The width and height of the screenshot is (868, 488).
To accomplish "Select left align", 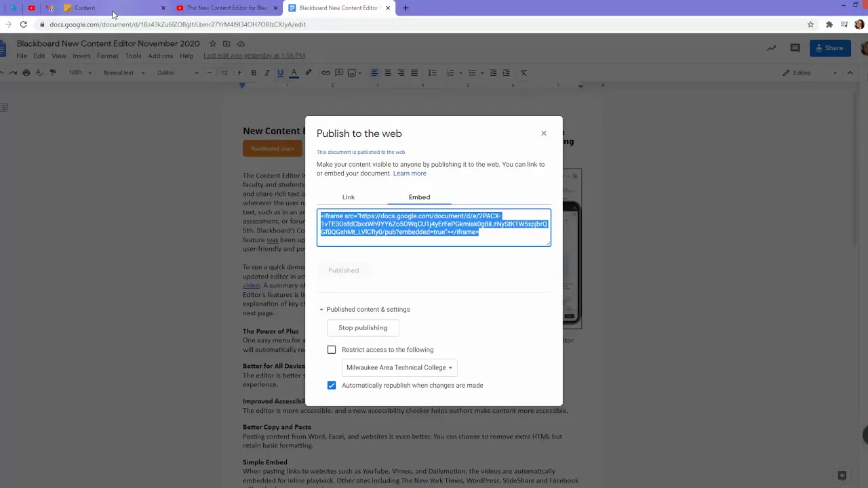I will point(374,73).
